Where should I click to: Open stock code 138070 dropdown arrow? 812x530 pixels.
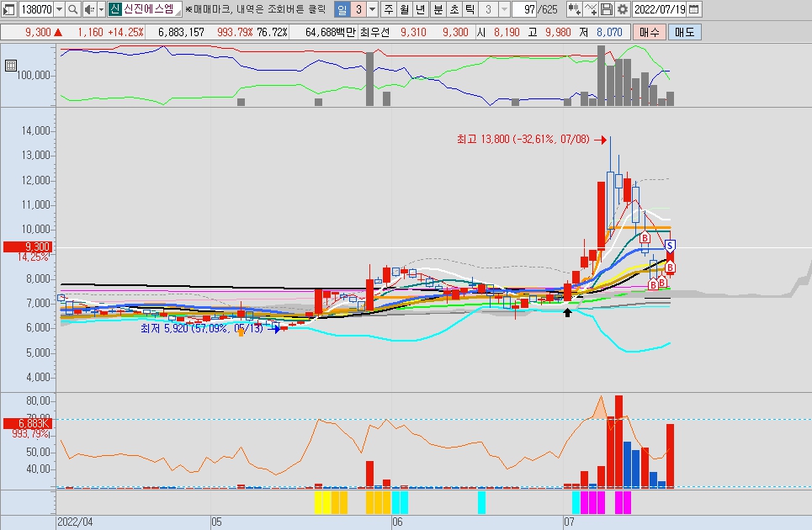59,9
